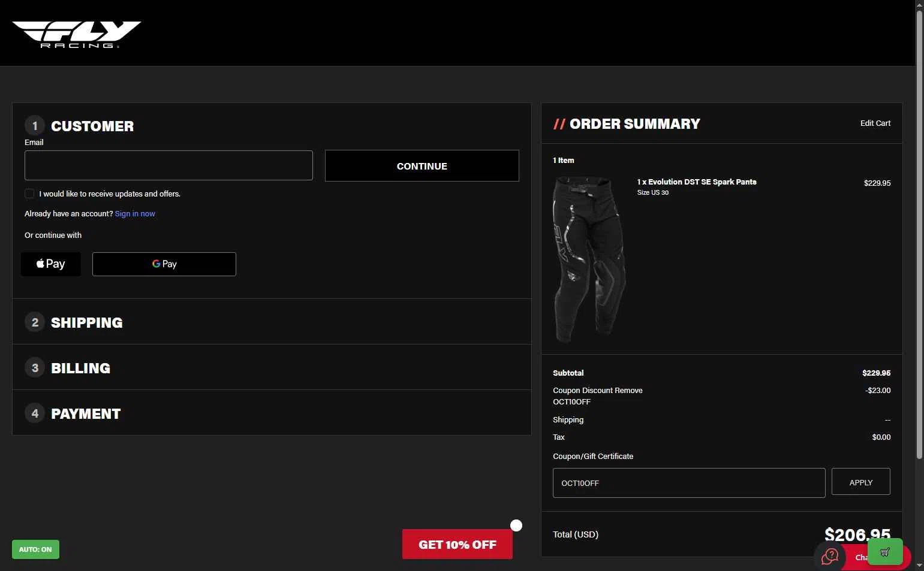Select the OCT10OFF coupon text under discount
This screenshot has width=924, height=571.
[x=571, y=402]
